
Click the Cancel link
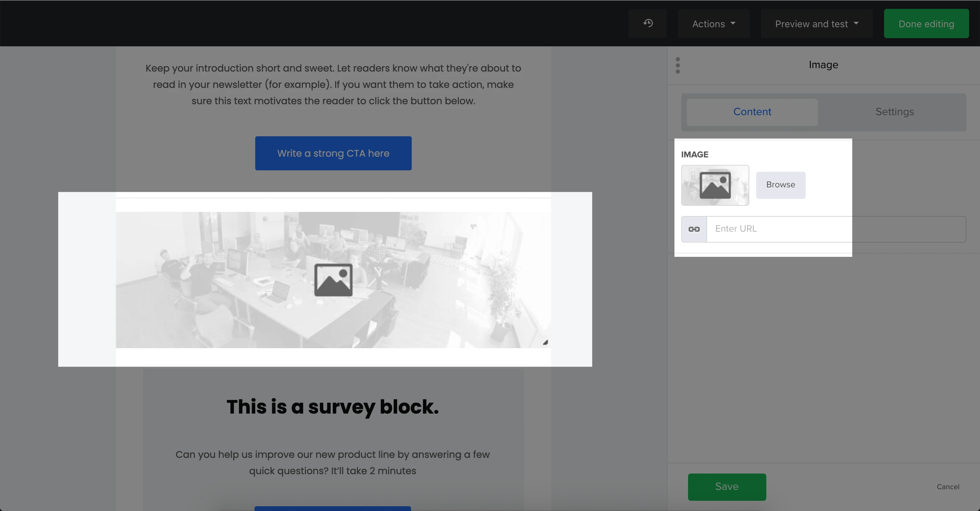click(x=948, y=486)
